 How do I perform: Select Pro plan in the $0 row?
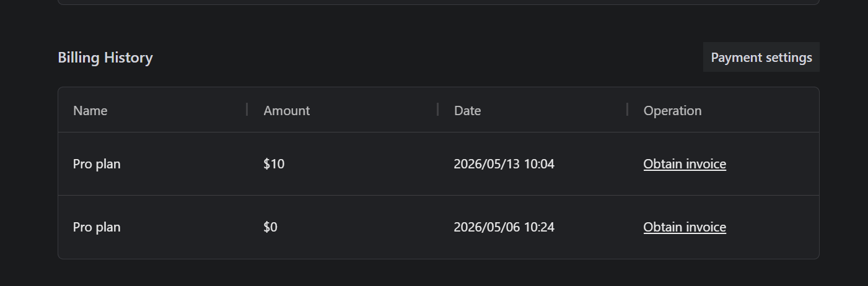pos(97,227)
